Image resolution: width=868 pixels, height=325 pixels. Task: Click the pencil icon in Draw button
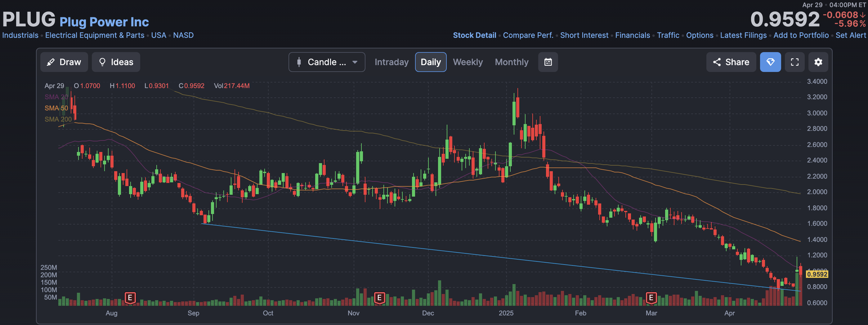[51, 62]
